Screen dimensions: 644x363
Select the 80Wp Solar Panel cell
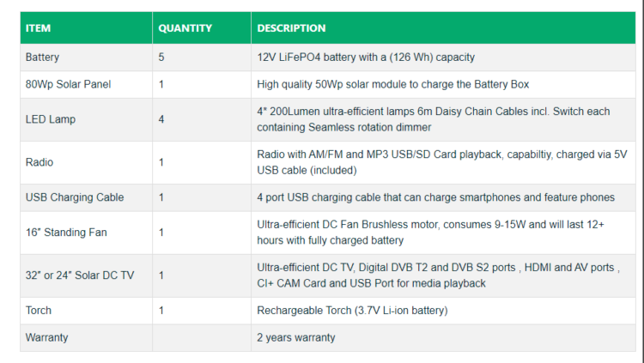tap(69, 85)
